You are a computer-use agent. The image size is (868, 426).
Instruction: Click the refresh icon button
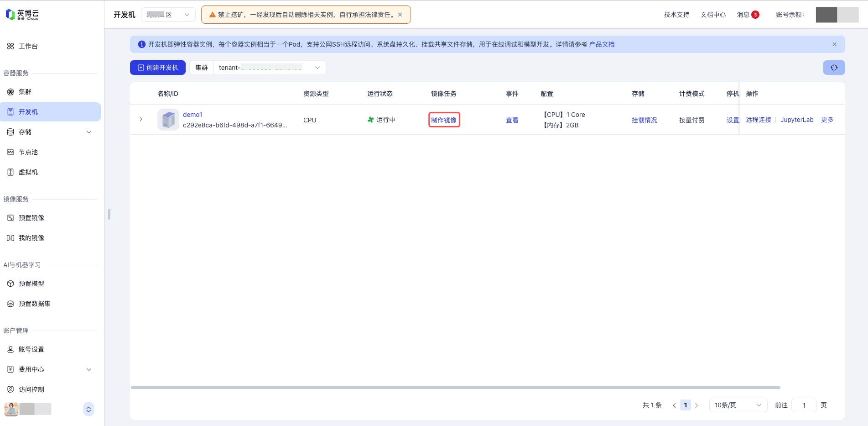click(834, 68)
